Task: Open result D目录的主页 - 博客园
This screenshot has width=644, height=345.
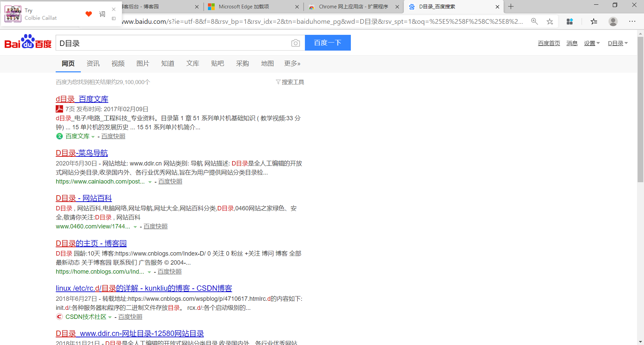Action: (x=91, y=244)
